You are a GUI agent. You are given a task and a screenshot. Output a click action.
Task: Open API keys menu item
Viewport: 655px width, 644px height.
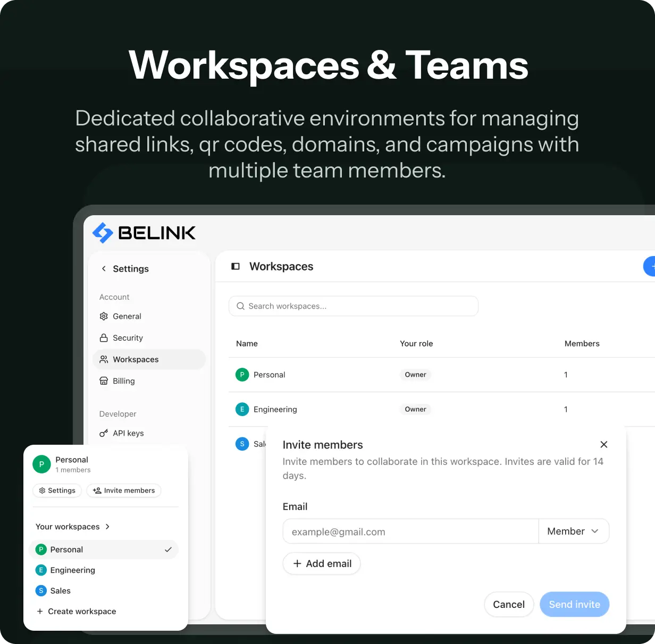pos(149,433)
